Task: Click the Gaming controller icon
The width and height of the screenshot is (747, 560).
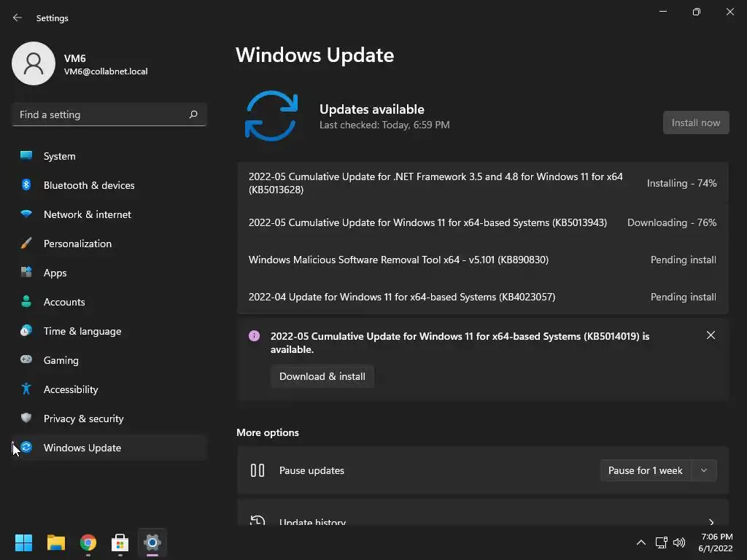Action: (x=26, y=359)
